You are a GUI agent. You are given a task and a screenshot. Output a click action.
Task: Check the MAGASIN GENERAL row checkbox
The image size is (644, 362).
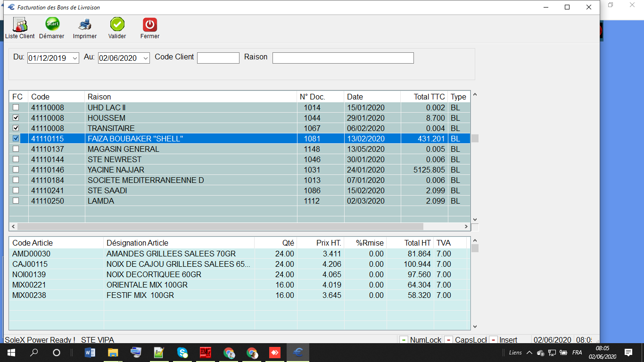(16, 149)
